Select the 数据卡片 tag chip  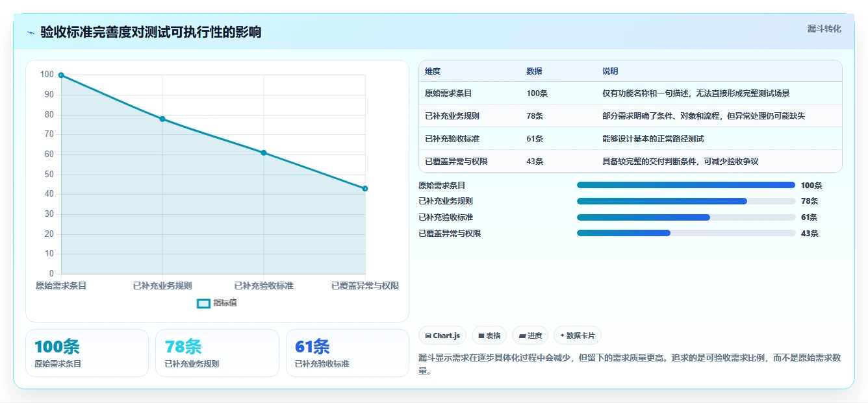click(x=578, y=336)
